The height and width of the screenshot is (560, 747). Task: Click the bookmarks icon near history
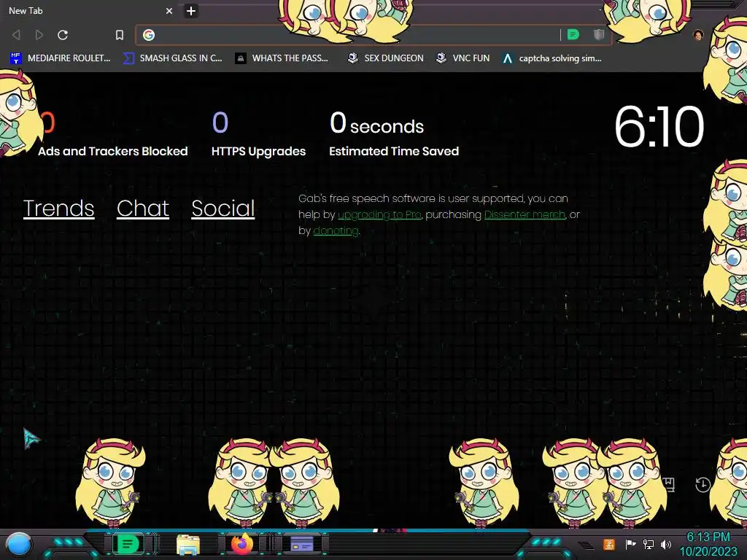pos(670,485)
